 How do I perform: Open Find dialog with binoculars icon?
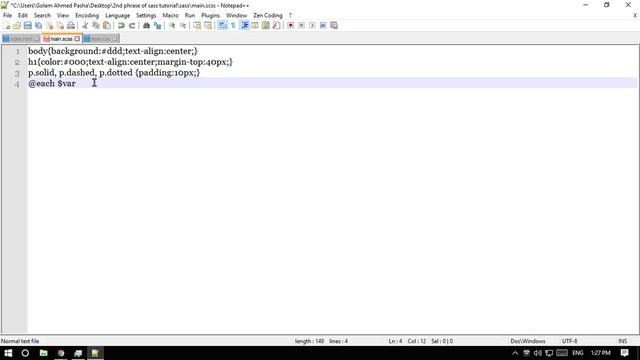pyautogui.click(x=146, y=25)
